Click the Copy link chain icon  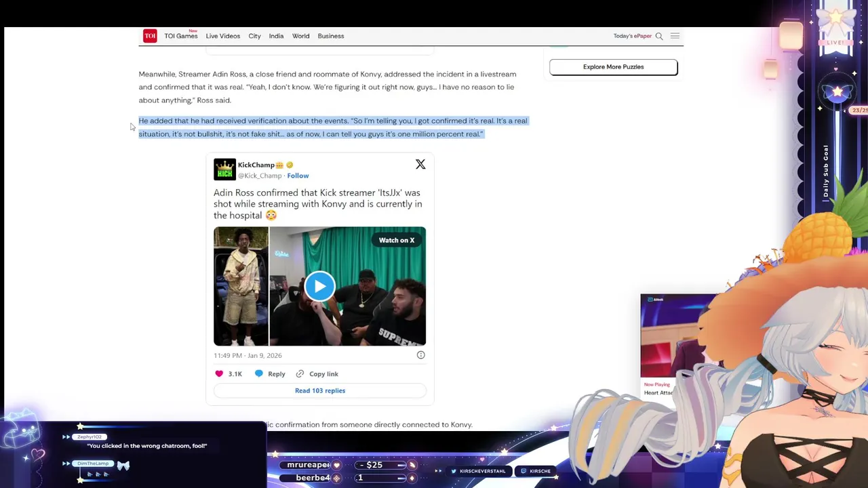click(x=300, y=373)
